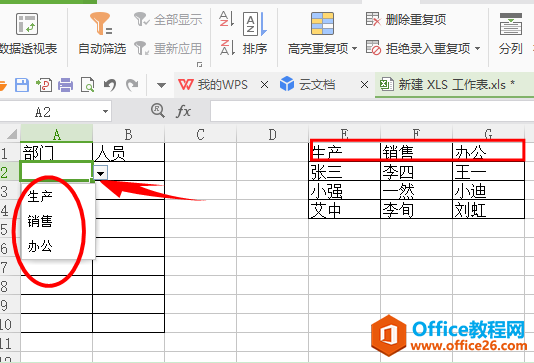This screenshot has height=363, width=534.
Task: Select cell containing 人员
Action: tap(128, 152)
